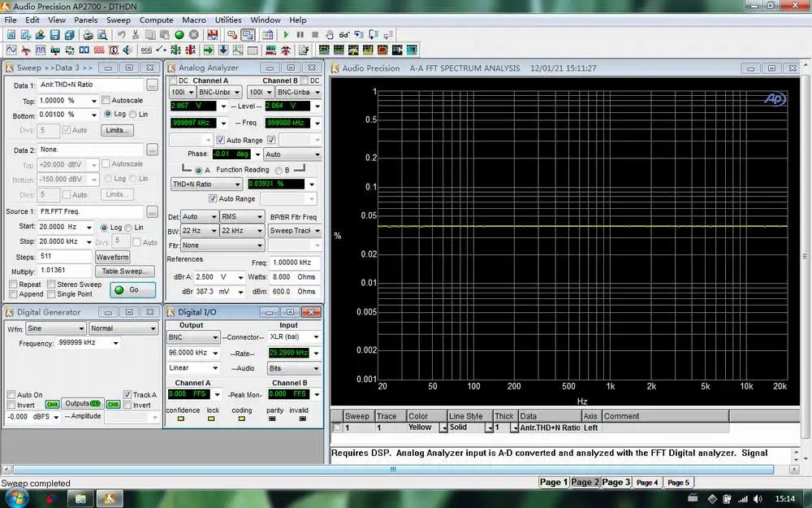Click the printer icon in the toolbar
The width and height of the screenshot is (812, 508).
pyautogui.click(x=88, y=35)
